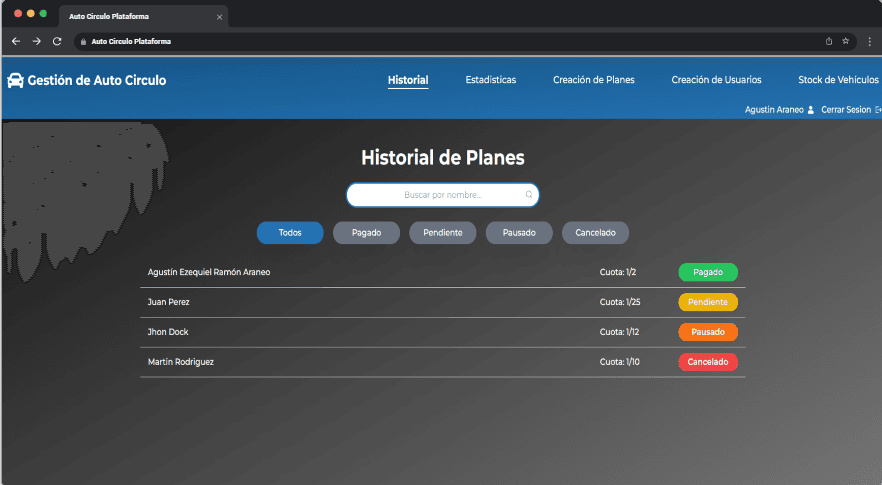Click the search magnifier icon
The width and height of the screenshot is (882, 485).
[529, 195]
